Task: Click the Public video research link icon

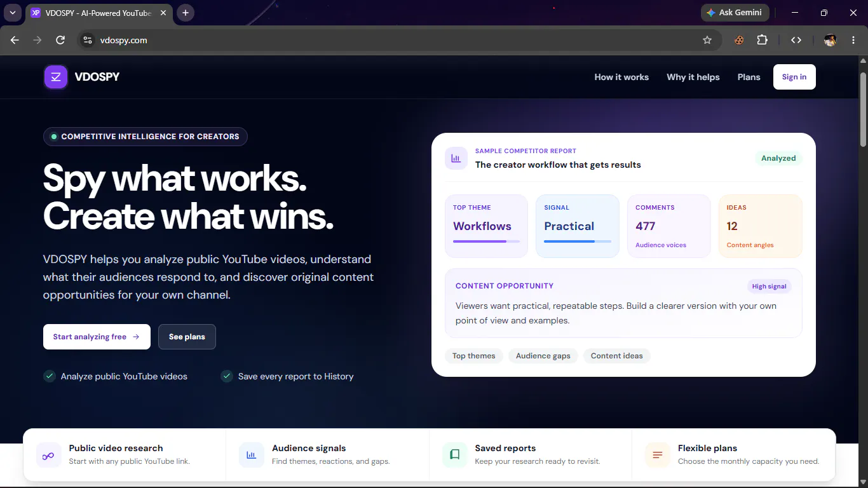Action: [49, 455]
